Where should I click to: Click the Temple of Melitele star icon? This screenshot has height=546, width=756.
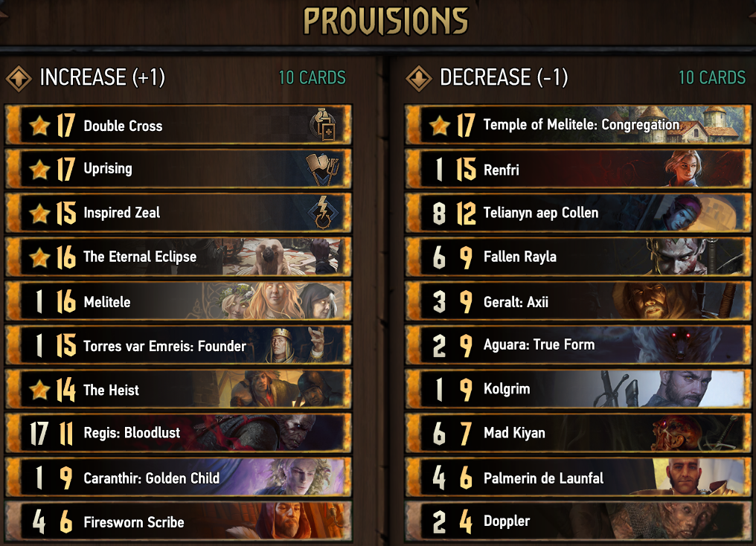tap(440, 126)
